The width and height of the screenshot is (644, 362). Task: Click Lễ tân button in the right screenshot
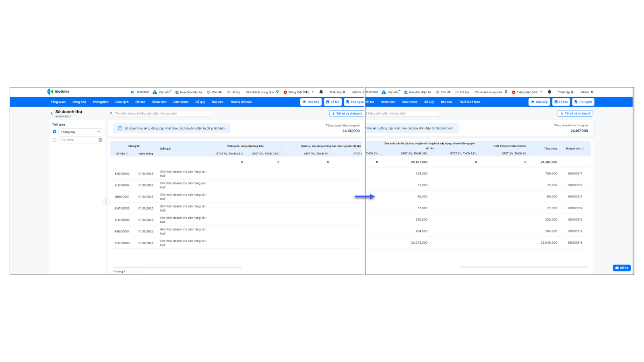coord(561,102)
